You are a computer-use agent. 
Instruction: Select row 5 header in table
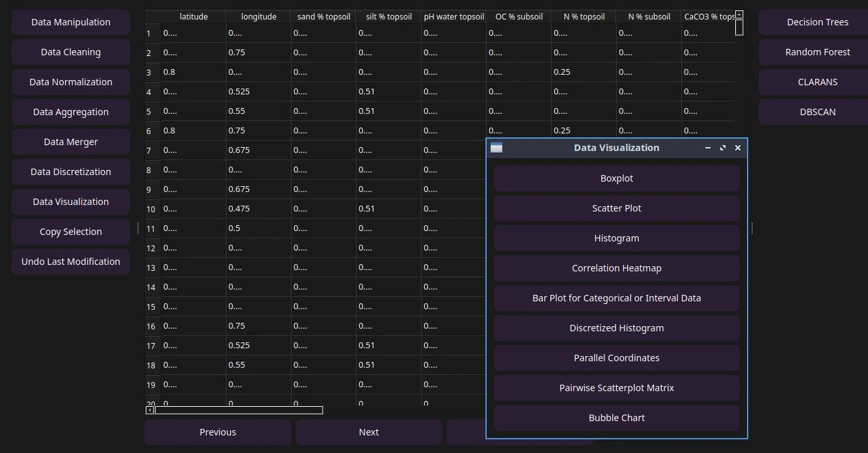coord(149,111)
